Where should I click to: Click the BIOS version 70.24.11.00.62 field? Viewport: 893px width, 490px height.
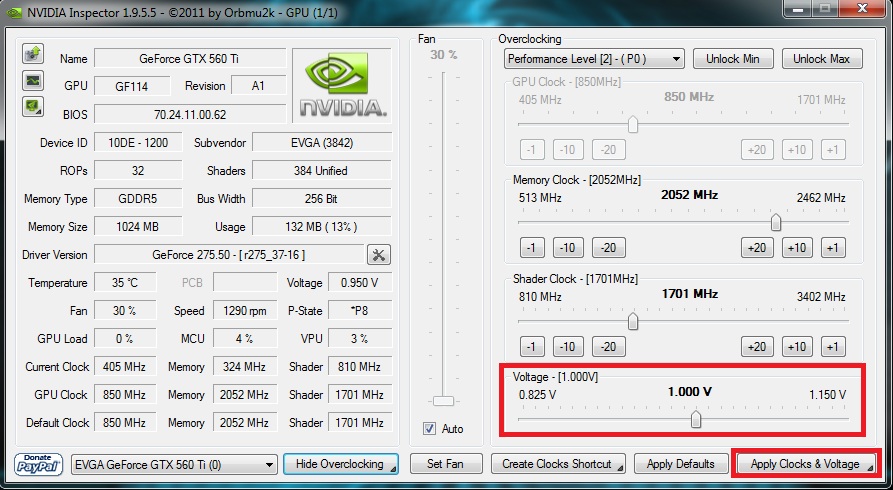click(x=190, y=115)
